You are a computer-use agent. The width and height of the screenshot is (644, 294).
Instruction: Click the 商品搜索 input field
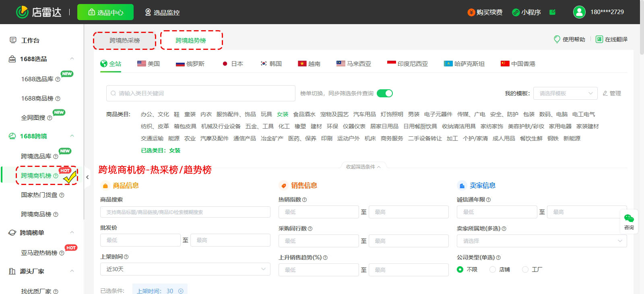(185, 212)
